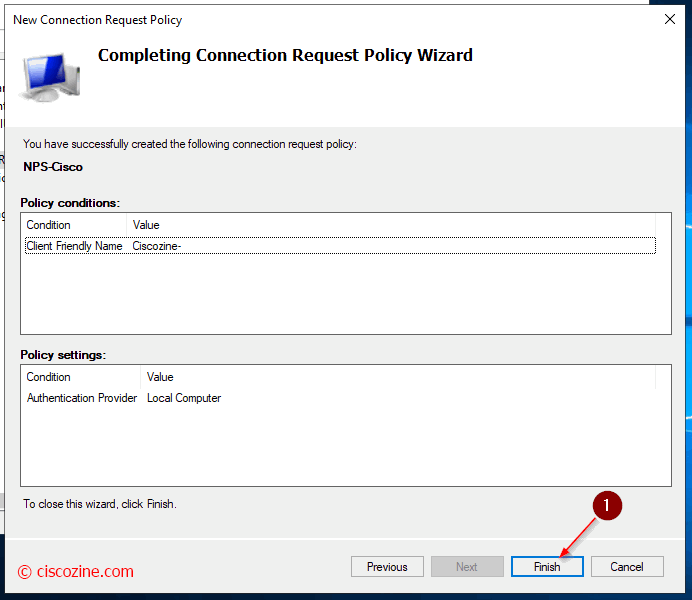The image size is (692, 600).
Task: Select the Client Friendly Name condition row
Action: [340, 246]
